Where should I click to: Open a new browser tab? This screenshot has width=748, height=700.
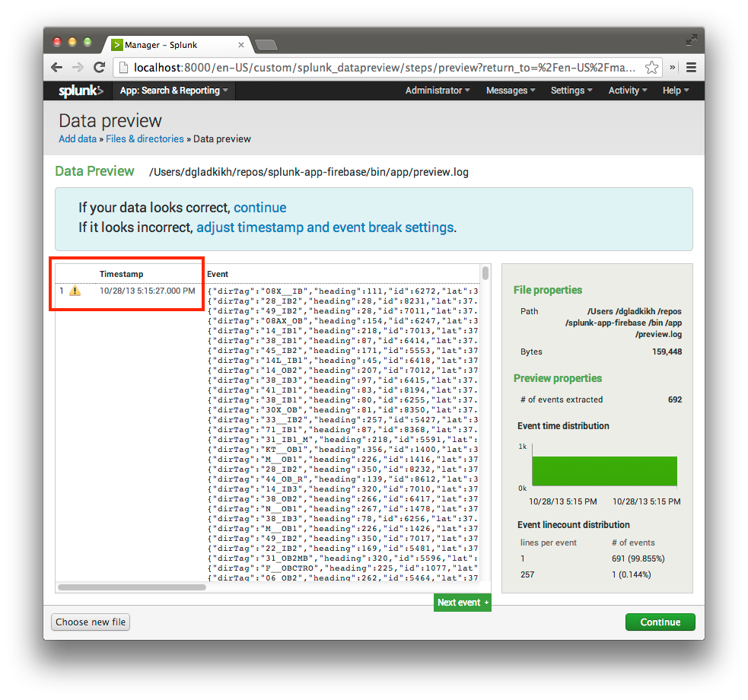[x=266, y=46]
